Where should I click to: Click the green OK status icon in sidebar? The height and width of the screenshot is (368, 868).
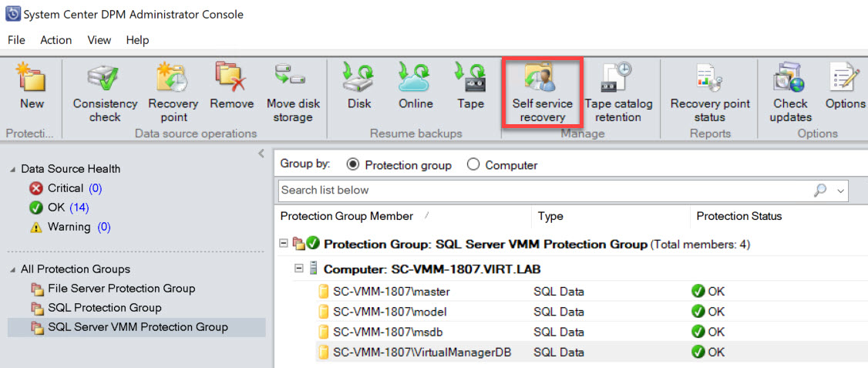point(36,208)
